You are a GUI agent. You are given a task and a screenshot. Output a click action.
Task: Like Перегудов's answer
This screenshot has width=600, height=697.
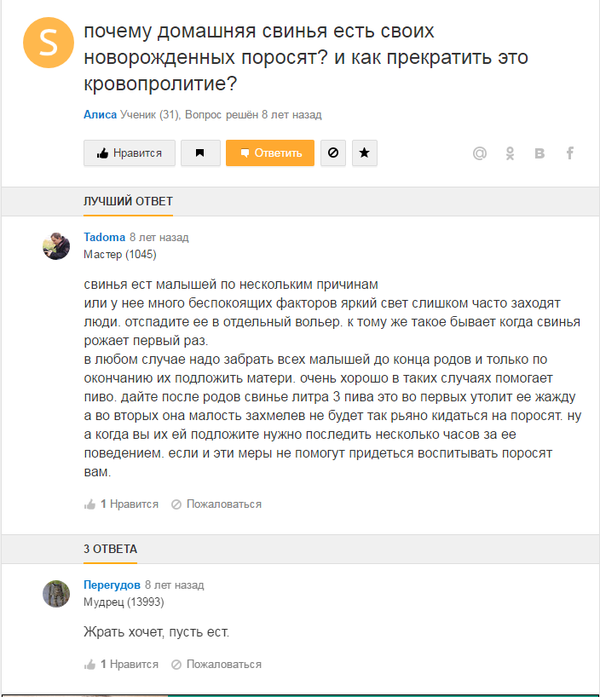tap(121, 664)
